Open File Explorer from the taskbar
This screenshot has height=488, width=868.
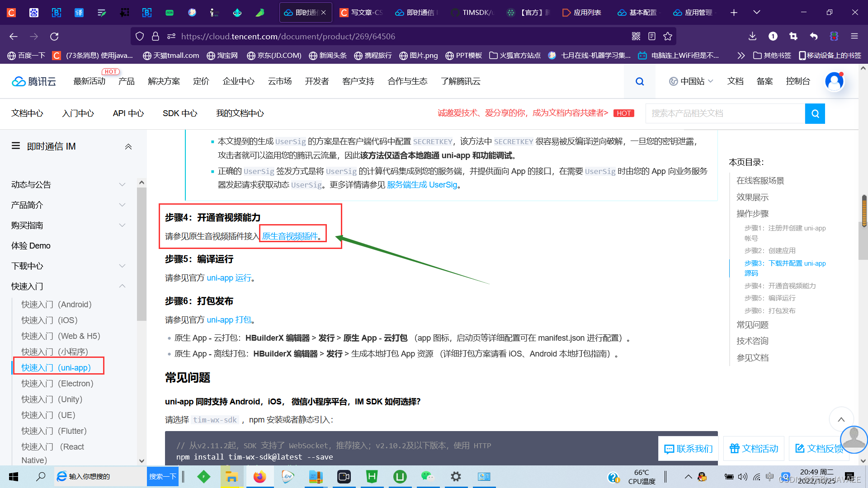point(231,477)
